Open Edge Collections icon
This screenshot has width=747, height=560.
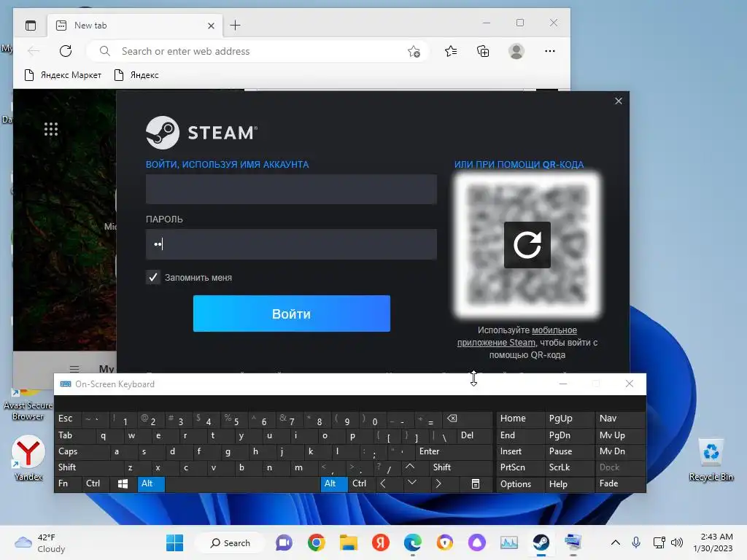click(x=483, y=51)
